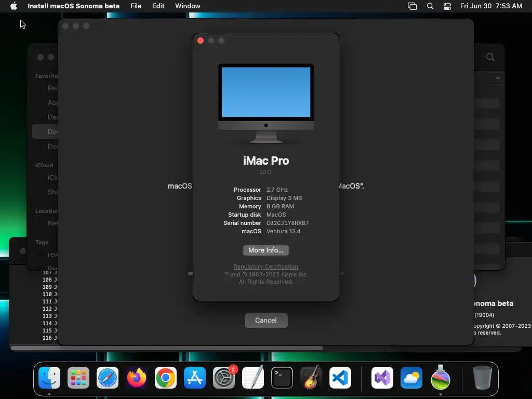Open the macOS Sonoma installer Dock icon
Image resolution: width=532 pixels, height=399 pixels.
click(x=441, y=378)
